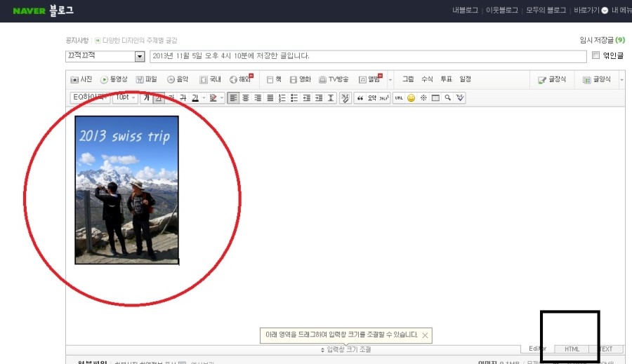Apply the font color button
This screenshot has height=364, width=632.
(x=195, y=98)
